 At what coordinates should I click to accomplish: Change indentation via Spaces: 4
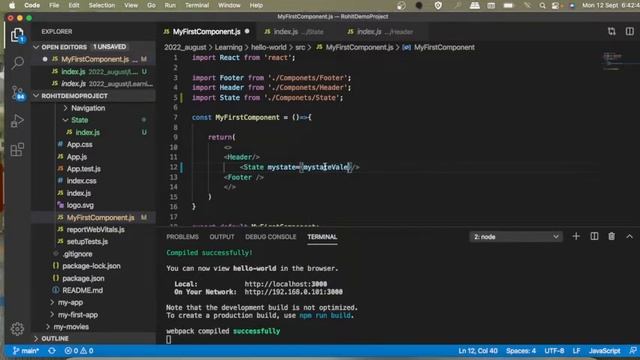click(521, 351)
